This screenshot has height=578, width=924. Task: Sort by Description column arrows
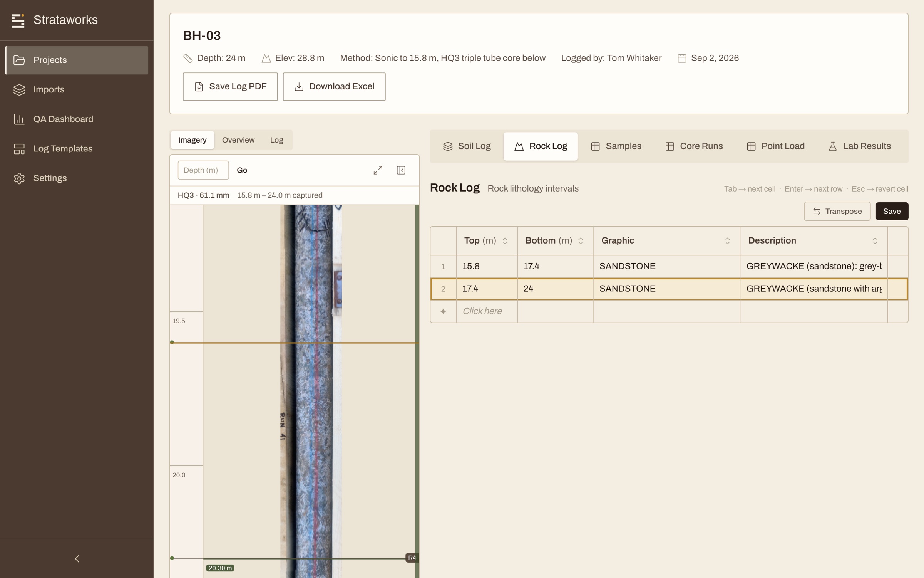(875, 241)
